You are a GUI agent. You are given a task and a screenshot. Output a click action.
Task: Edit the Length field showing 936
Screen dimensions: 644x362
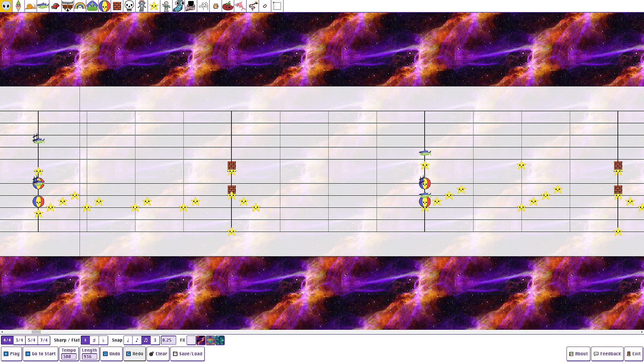click(x=90, y=357)
